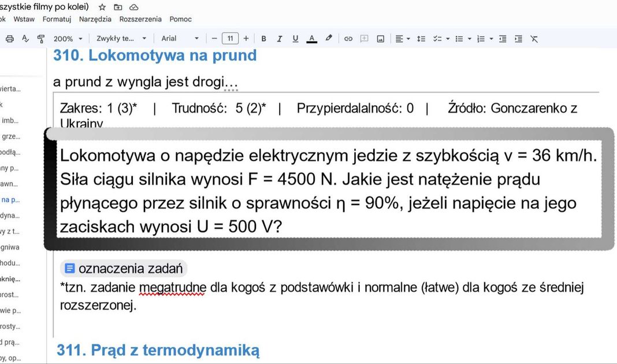The height and width of the screenshot is (364, 617).
Task: Click the '311. Prąd z termodynamiką' heading
Action: coord(158,350)
